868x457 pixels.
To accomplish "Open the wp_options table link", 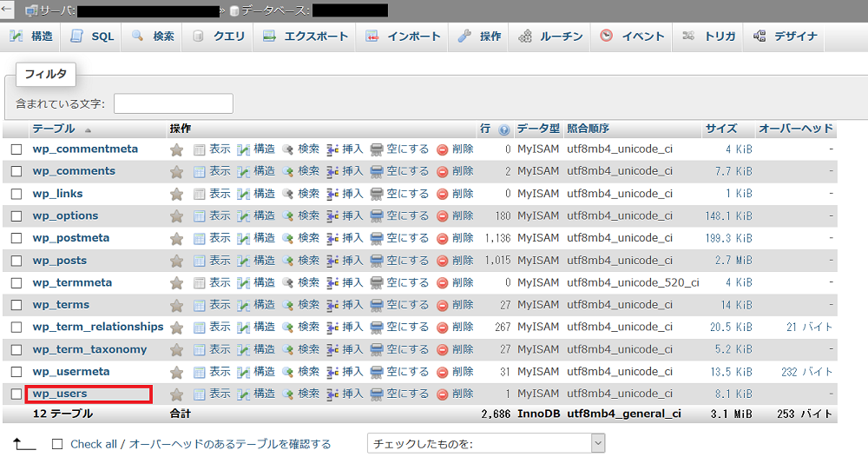I will 65,216.
